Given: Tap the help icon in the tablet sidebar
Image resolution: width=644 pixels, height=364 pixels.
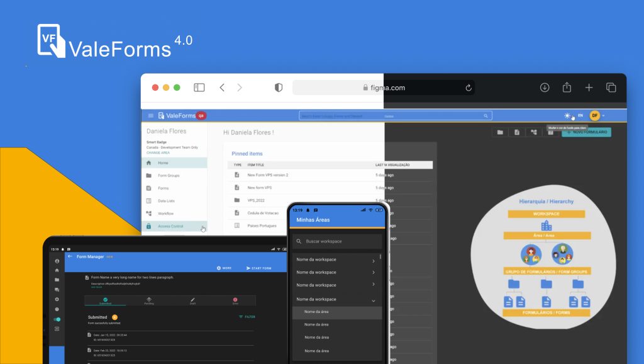Looking at the screenshot, I should coord(57,309).
